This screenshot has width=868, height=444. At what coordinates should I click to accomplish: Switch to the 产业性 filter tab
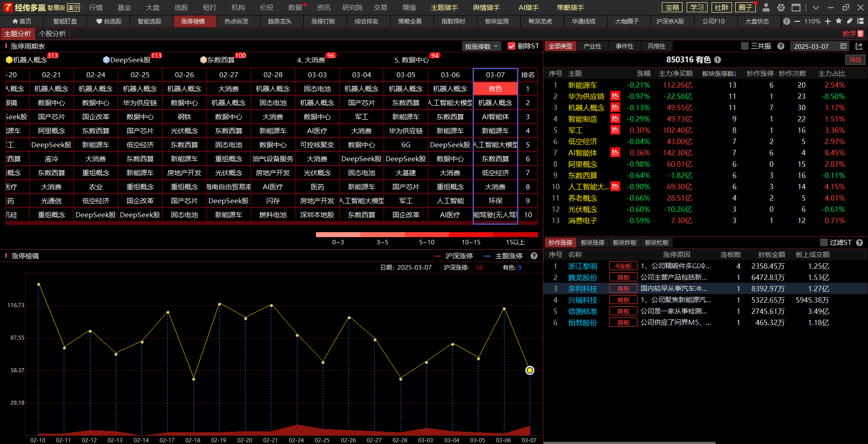coord(592,46)
